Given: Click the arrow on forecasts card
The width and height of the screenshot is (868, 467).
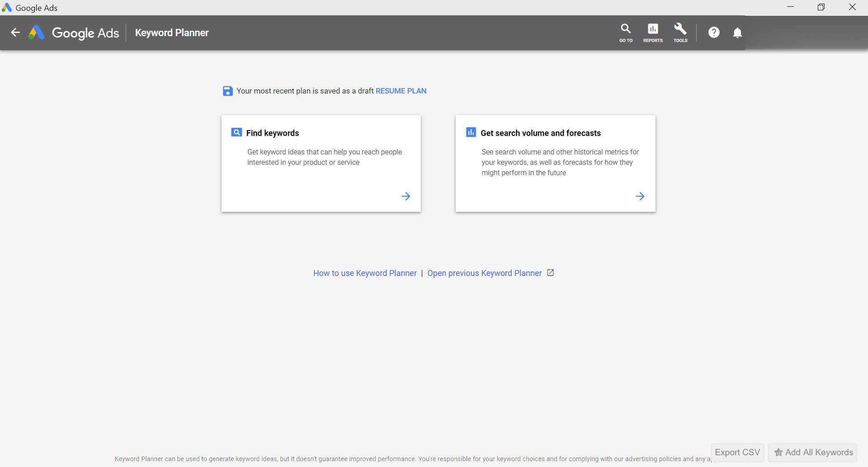Looking at the screenshot, I should click(x=640, y=196).
